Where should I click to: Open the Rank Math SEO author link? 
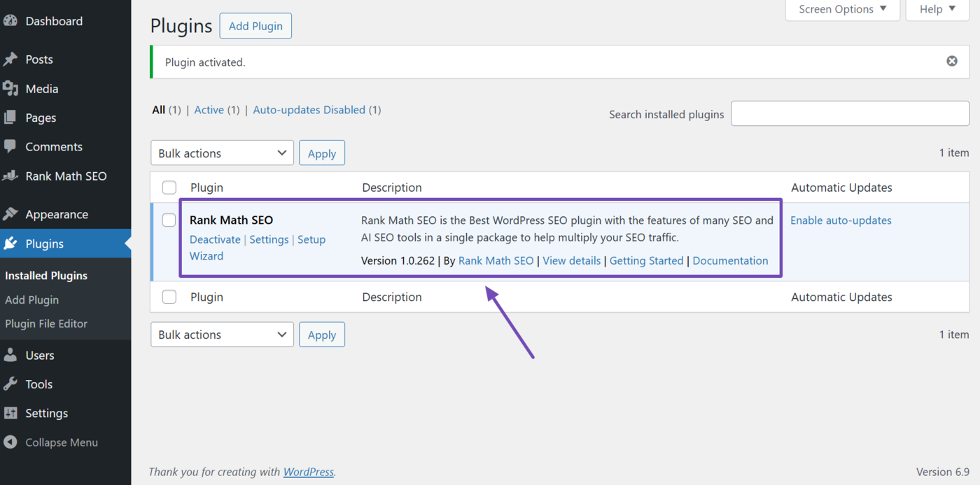pos(496,260)
